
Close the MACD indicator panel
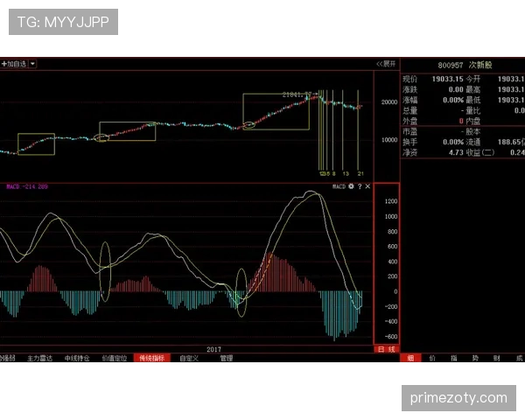[x=367, y=186]
